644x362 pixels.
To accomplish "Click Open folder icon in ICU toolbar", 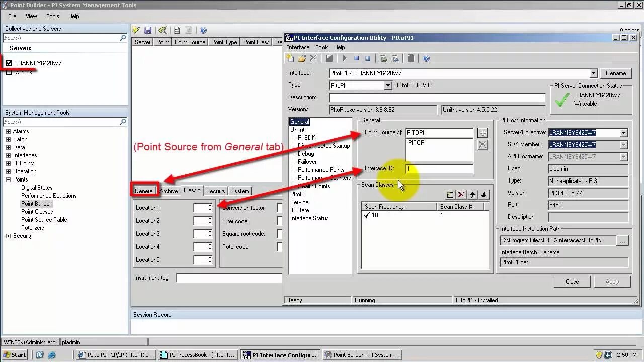I will [302, 58].
